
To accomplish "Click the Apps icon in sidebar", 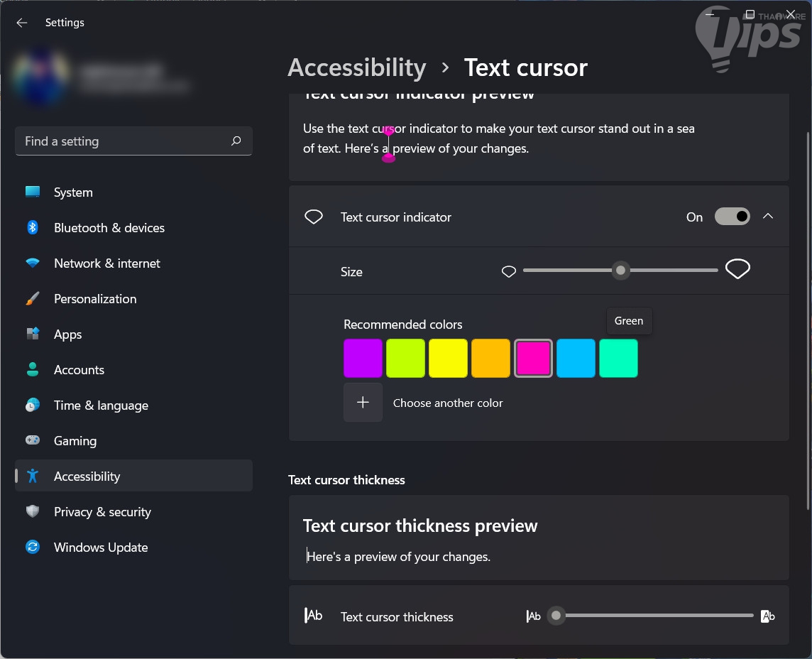I will coord(33,334).
